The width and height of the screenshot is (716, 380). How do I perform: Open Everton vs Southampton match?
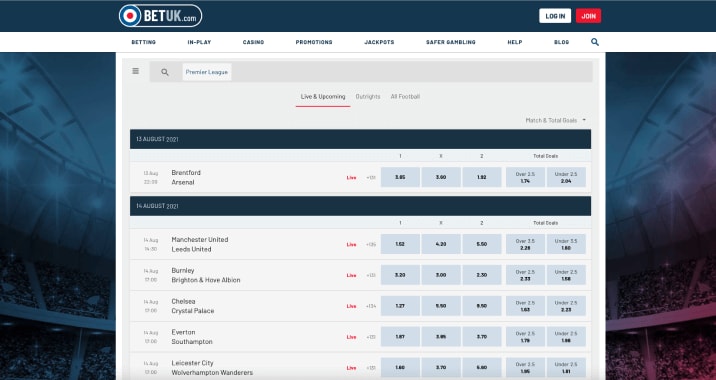click(192, 337)
